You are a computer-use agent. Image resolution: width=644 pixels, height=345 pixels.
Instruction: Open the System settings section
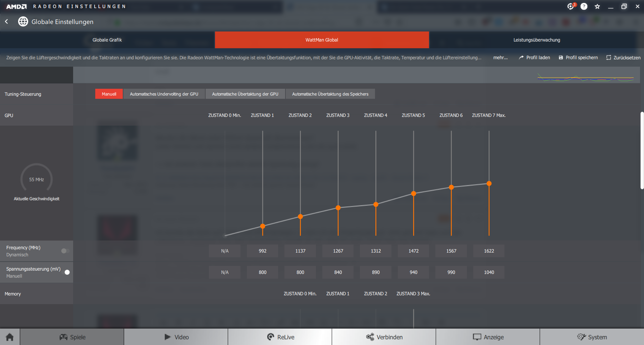(592, 337)
